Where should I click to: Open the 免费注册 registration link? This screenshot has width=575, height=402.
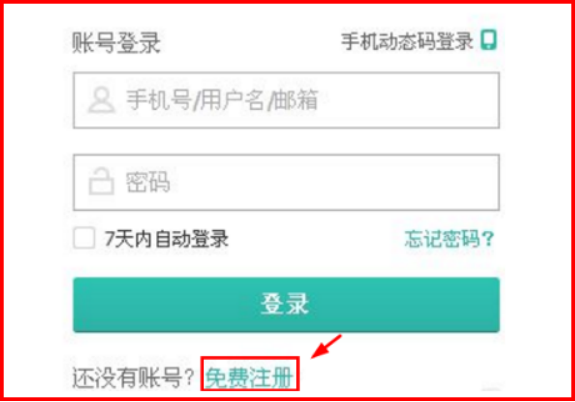click(x=249, y=377)
